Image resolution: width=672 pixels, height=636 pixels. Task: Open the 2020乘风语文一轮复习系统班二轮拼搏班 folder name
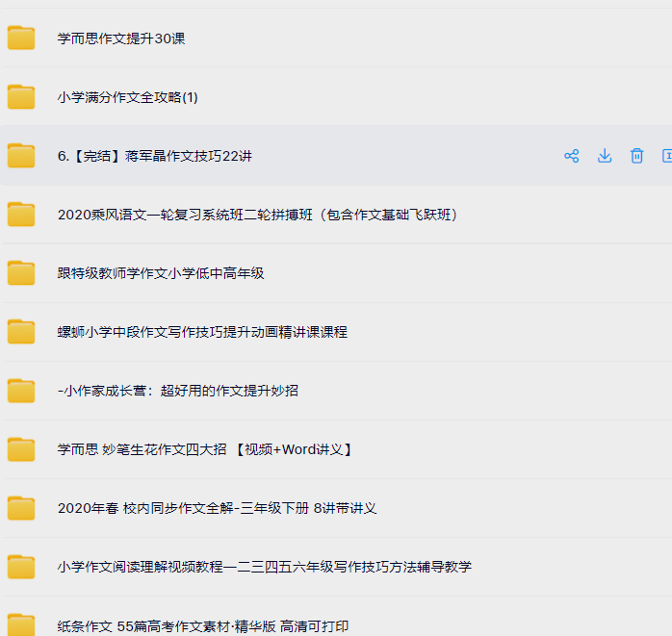tap(258, 215)
